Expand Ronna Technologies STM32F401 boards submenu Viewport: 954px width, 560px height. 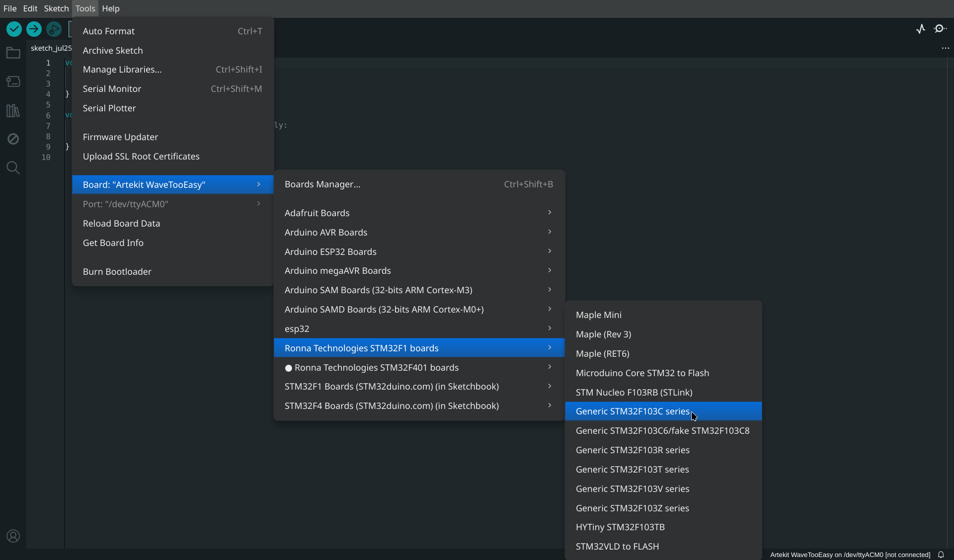pos(419,367)
